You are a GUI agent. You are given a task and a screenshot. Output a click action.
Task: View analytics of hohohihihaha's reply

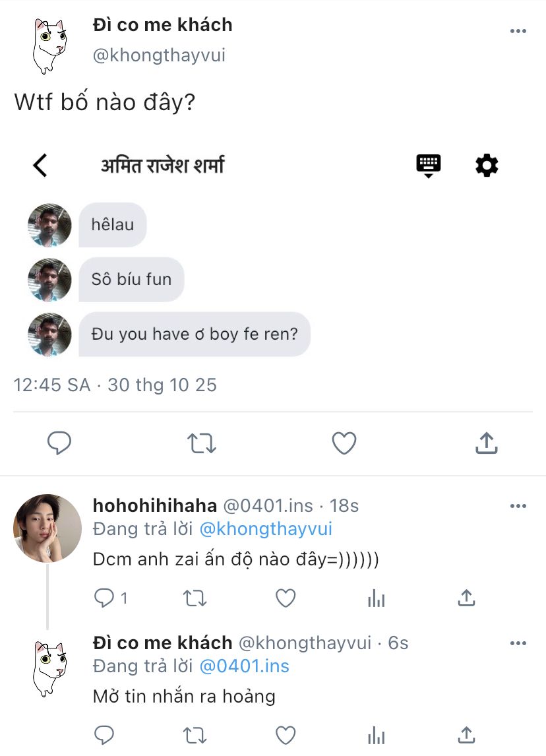376,598
